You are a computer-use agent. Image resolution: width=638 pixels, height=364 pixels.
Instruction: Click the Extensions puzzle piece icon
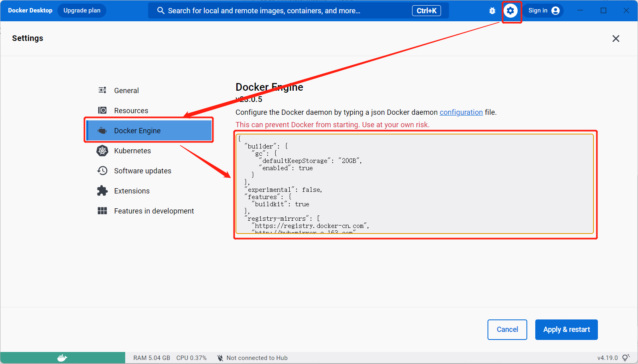pos(102,191)
